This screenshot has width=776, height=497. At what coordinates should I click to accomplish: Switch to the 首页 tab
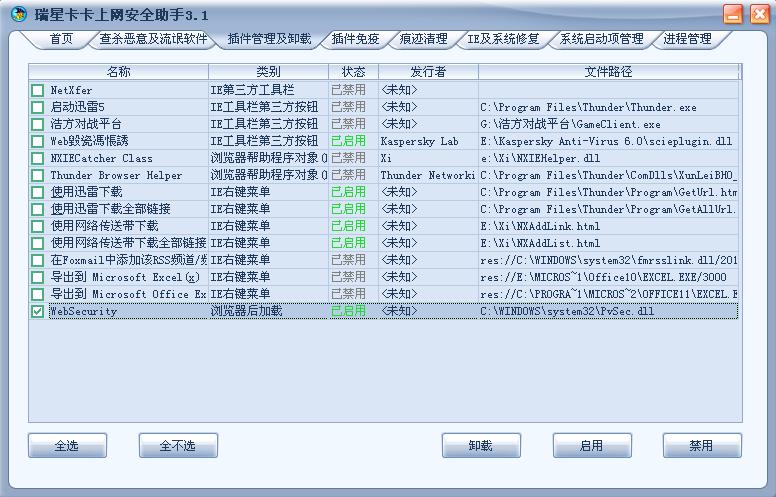pos(61,39)
